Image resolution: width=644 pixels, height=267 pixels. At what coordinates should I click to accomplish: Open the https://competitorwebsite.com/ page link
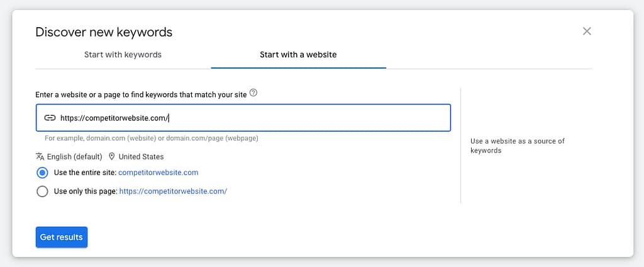click(x=172, y=191)
